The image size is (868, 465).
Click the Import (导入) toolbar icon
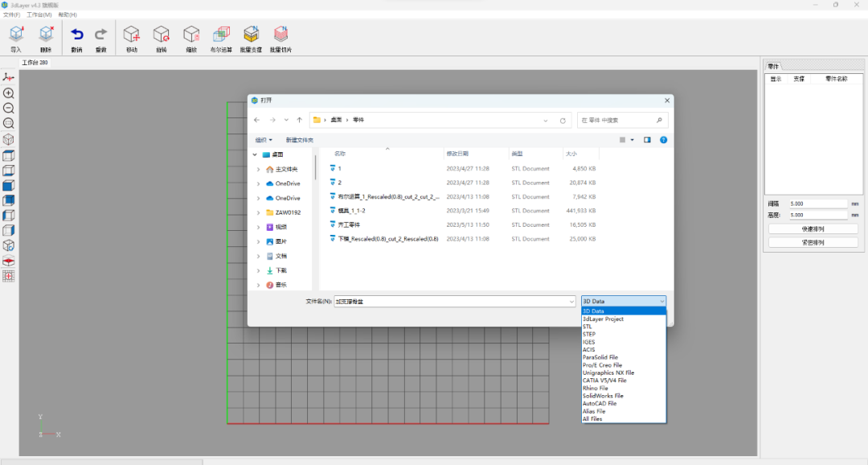pos(16,35)
